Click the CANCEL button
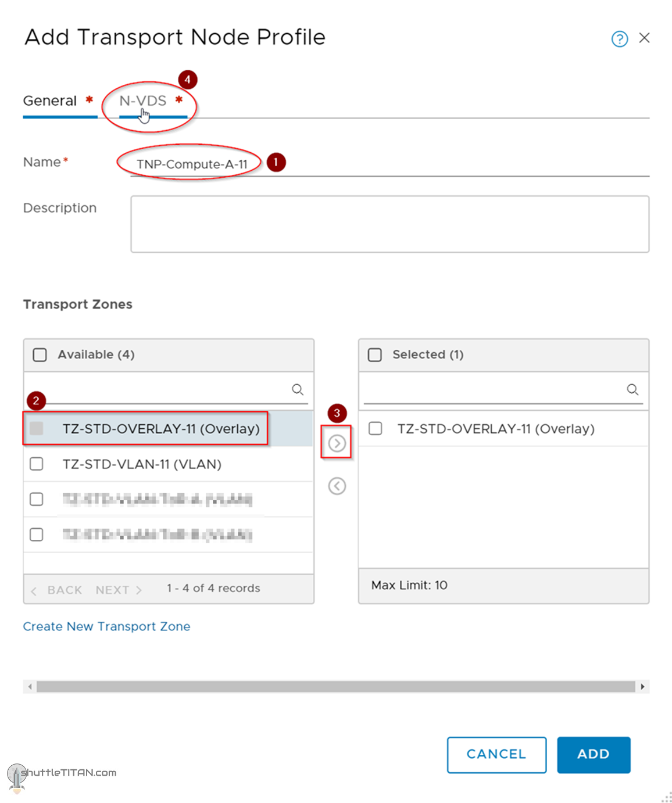The image size is (672, 803). (496, 754)
